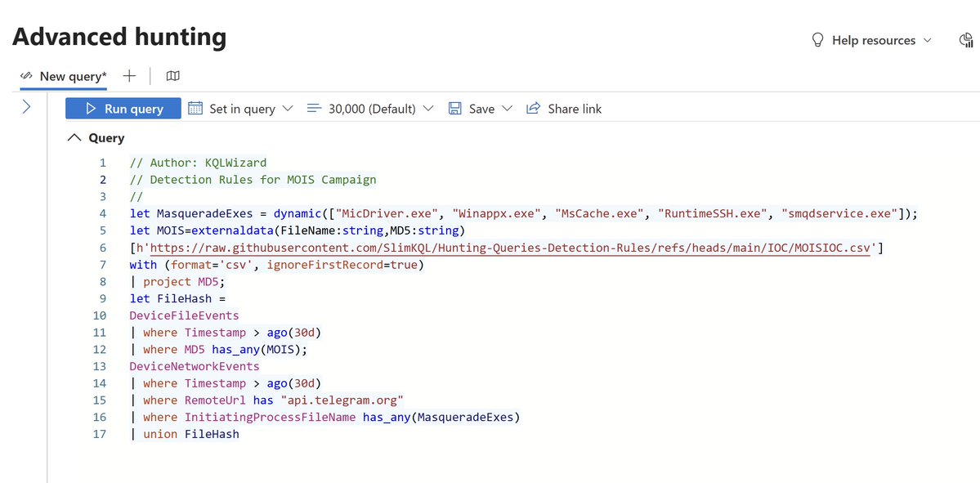Expand the left side panel chevron
Viewport: 980px width, 483px height.
point(26,107)
